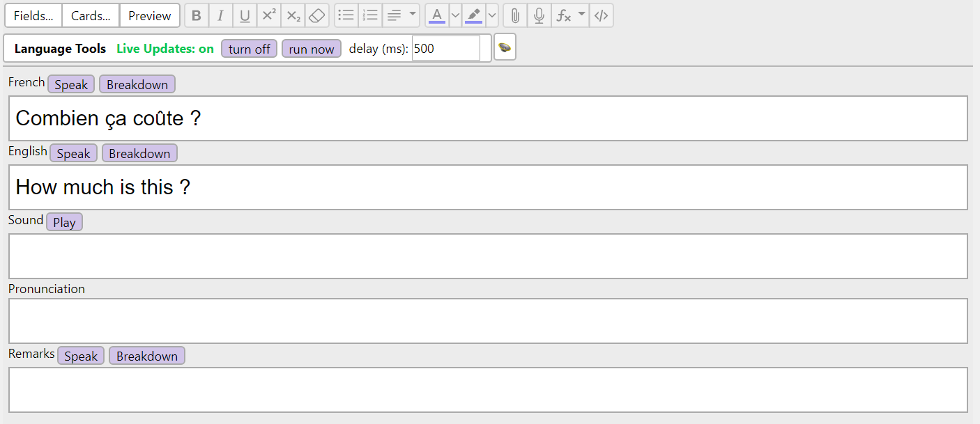Apply superscript formatting
980x424 pixels.
click(268, 15)
